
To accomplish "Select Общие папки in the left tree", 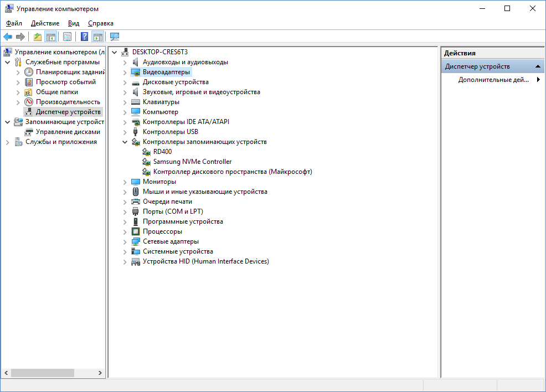I will tap(56, 92).
